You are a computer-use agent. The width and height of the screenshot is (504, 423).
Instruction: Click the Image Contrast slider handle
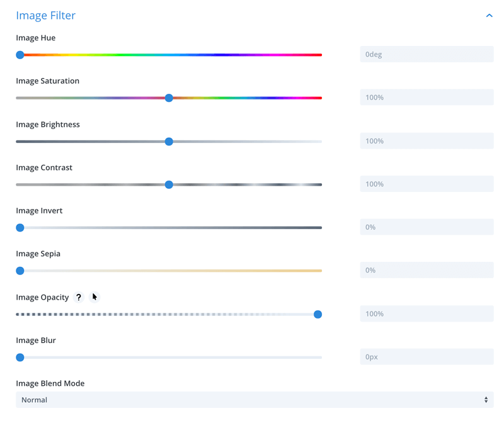[169, 184]
